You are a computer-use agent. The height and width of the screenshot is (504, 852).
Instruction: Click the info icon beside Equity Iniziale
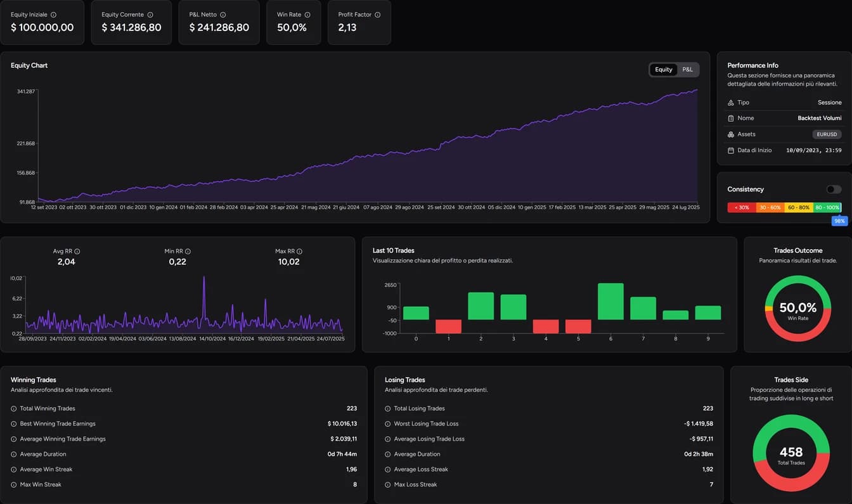[53, 15]
